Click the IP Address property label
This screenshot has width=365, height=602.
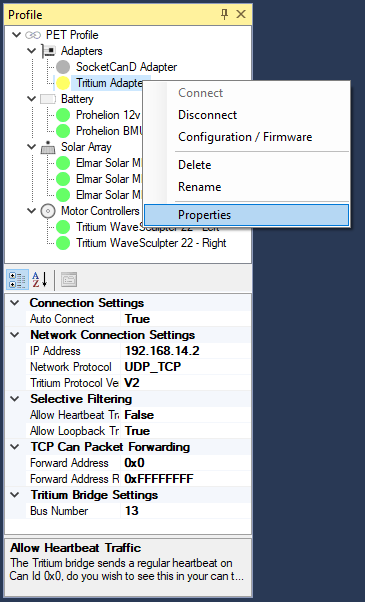pyautogui.click(x=55, y=351)
